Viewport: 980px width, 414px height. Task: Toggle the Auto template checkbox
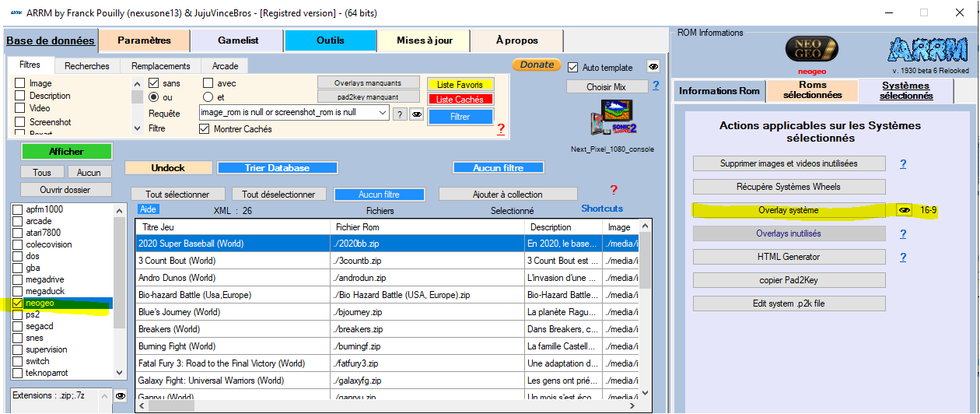573,68
